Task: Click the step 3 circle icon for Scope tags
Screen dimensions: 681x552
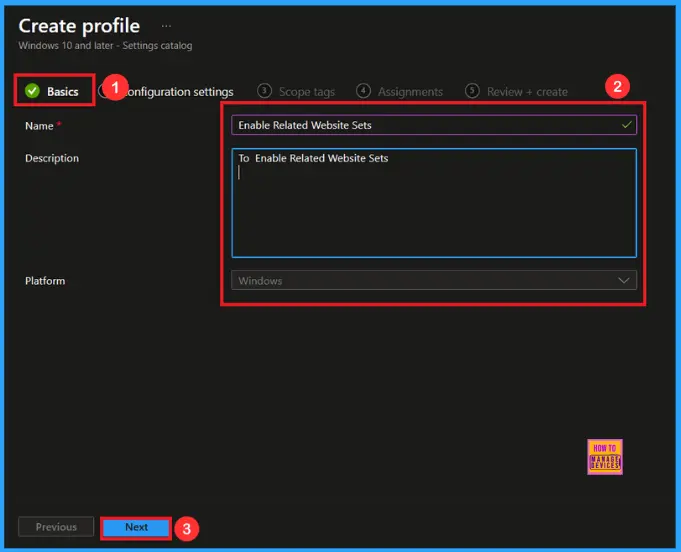Action: point(264,91)
